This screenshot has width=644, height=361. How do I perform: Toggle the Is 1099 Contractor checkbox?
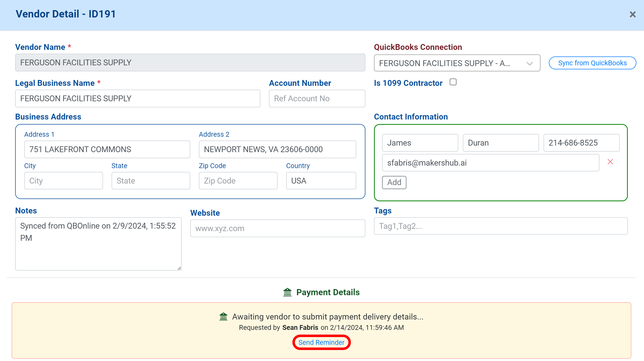pyautogui.click(x=453, y=82)
